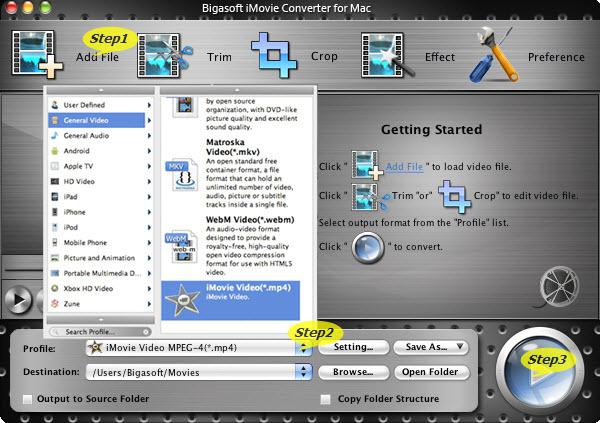Click the Add File link in Getting Started
Image resolution: width=600 pixels, height=423 pixels.
click(404, 167)
